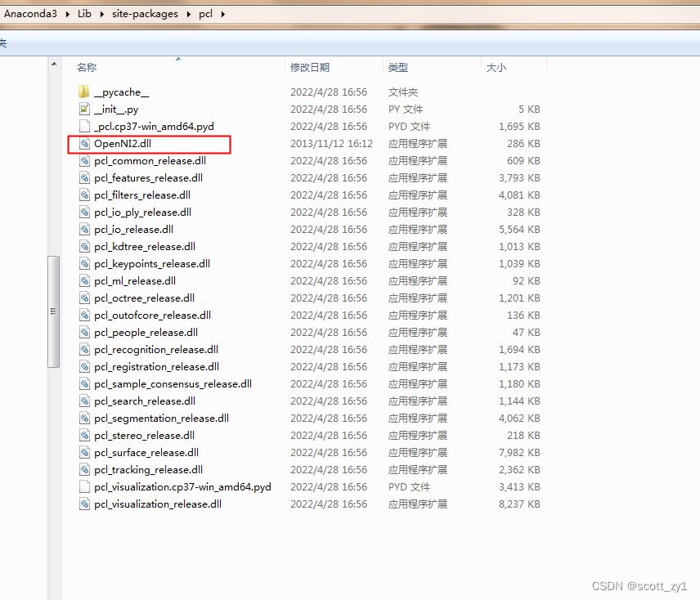Click the pcl_stereo_release.dll file icon

click(84, 436)
